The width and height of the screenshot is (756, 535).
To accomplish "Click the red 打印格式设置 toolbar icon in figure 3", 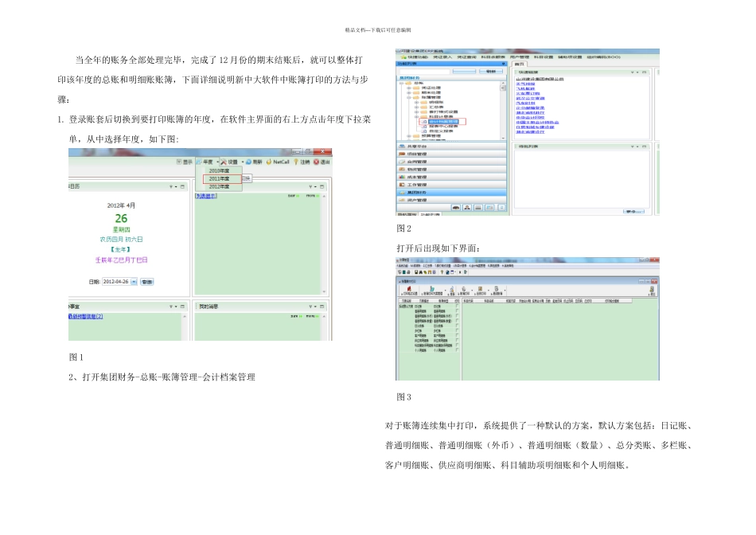I will [x=409, y=288].
